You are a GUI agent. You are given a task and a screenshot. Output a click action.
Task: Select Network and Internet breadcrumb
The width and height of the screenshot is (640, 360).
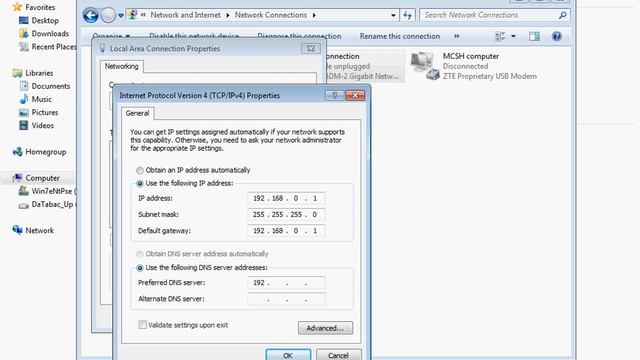pyautogui.click(x=185, y=15)
